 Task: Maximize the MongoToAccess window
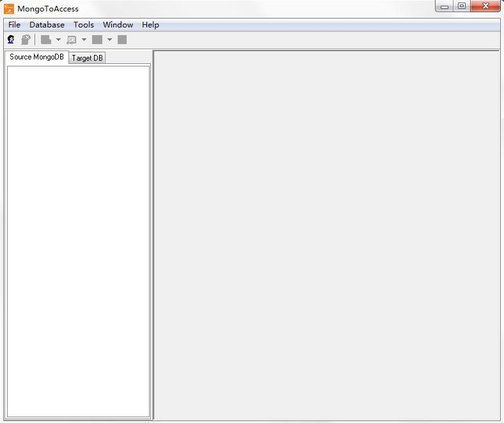click(462, 6)
